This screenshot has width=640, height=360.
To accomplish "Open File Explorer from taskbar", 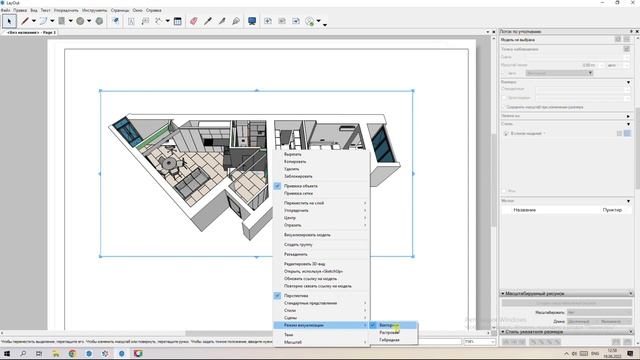I will 56,353.
